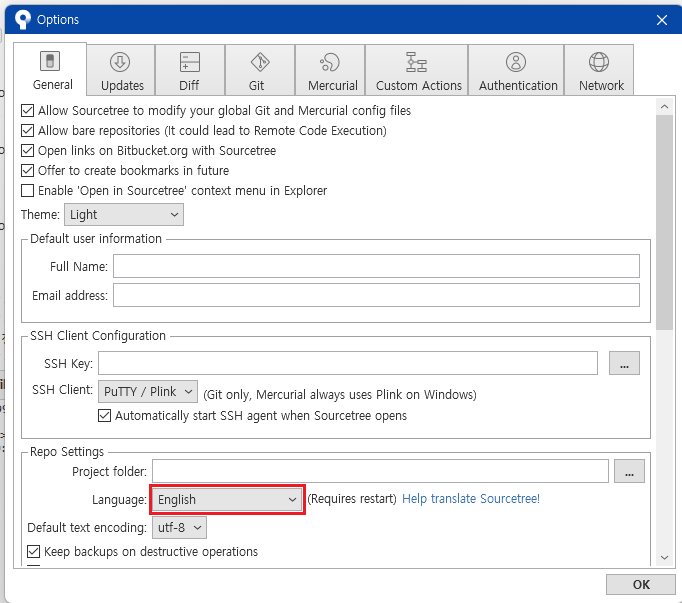Click the SSH Key path field
This screenshot has width=682, height=603.
(x=348, y=363)
